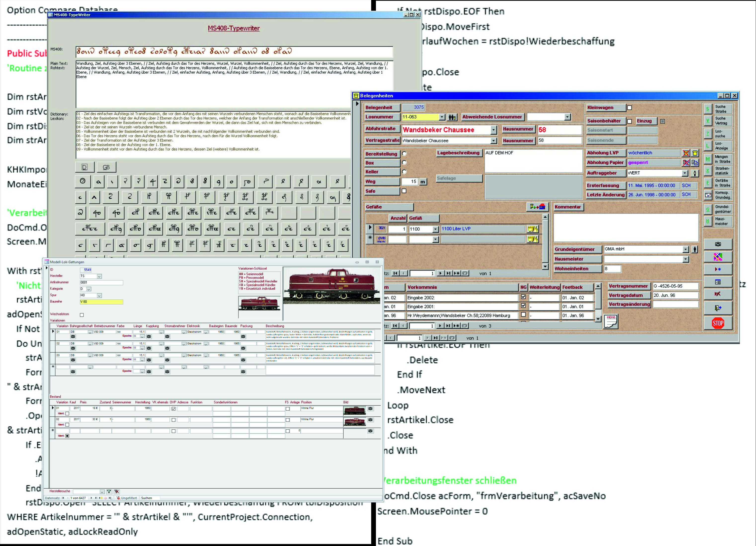Click camera icon in Bild column of Bestand row 01
The width and height of the screenshot is (756, 546).
pyautogui.click(x=370, y=409)
